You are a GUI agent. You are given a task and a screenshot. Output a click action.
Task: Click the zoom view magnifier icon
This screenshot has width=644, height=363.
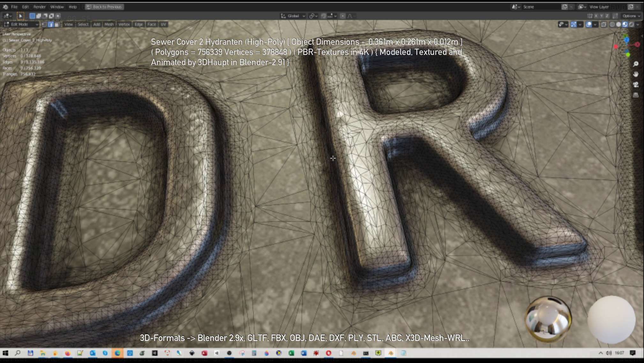pyautogui.click(x=636, y=64)
